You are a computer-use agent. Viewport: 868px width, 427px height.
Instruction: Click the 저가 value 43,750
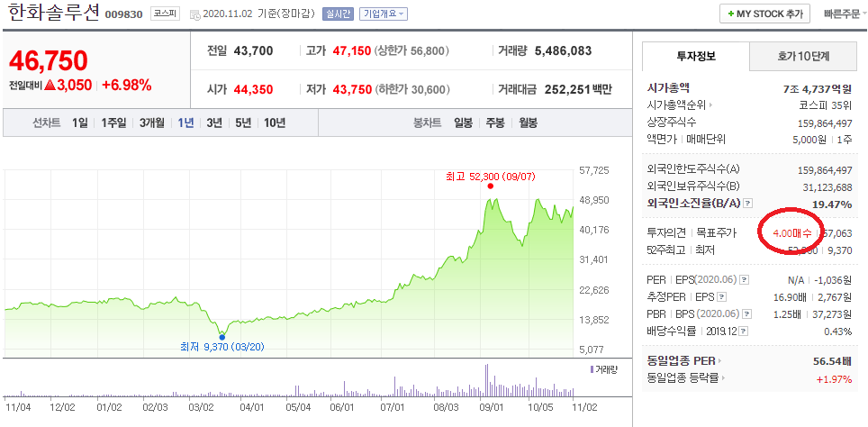click(352, 89)
